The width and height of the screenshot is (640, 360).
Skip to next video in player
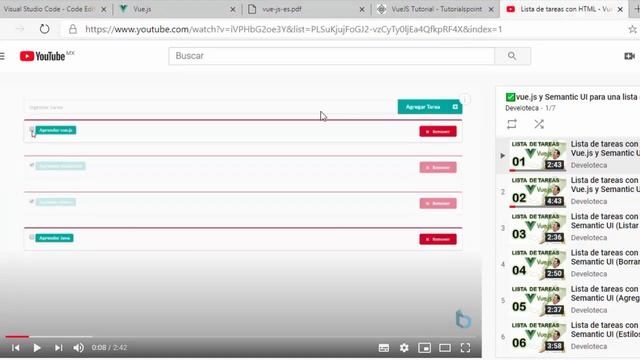tap(58, 348)
